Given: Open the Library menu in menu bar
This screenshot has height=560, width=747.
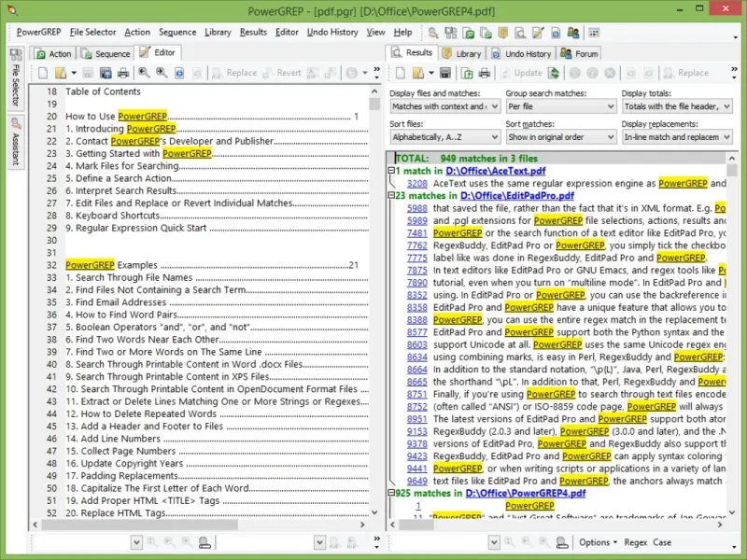Looking at the screenshot, I should tap(218, 32).
